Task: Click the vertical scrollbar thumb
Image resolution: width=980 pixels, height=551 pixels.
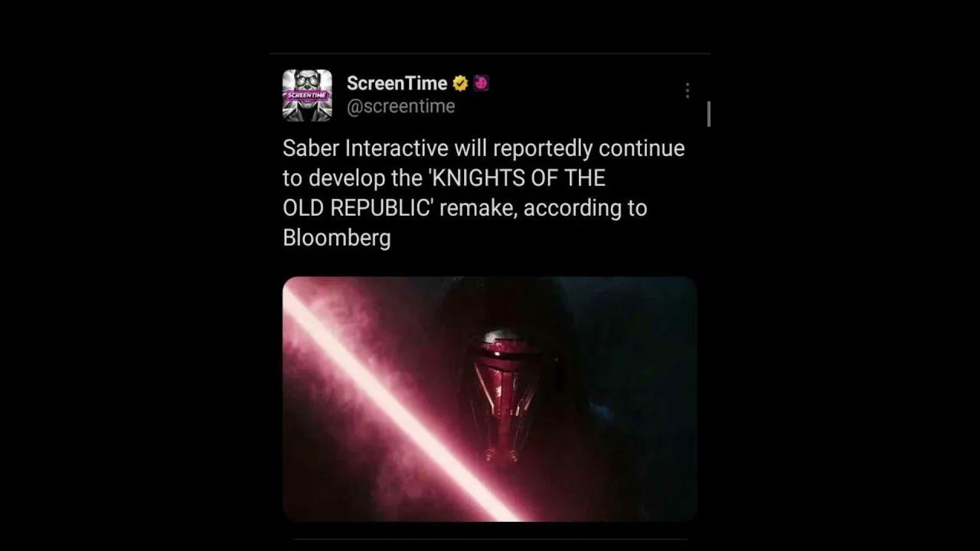Action: pyautogui.click(x=709, y=114)
